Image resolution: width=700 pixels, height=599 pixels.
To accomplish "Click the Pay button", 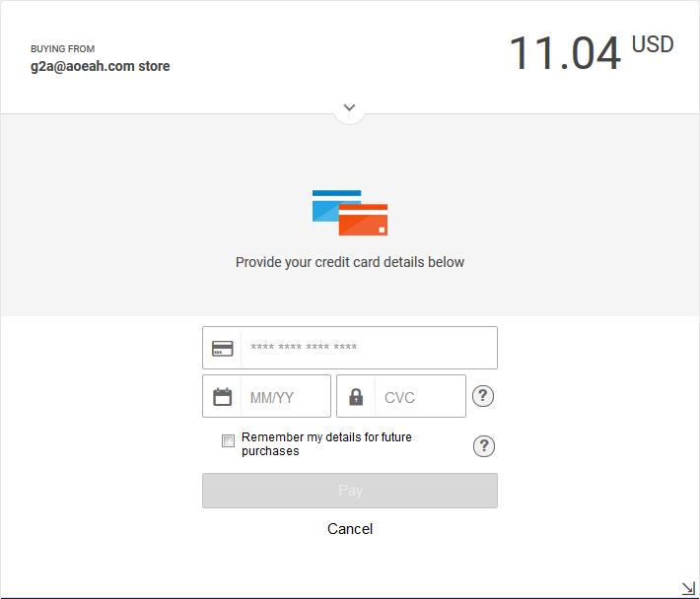I will [350, 491].
